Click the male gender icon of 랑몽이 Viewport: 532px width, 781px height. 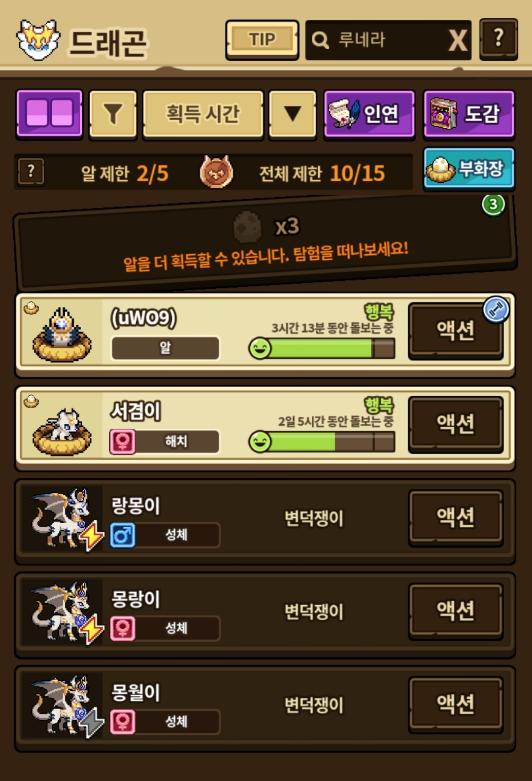click(x=123, y=535)
